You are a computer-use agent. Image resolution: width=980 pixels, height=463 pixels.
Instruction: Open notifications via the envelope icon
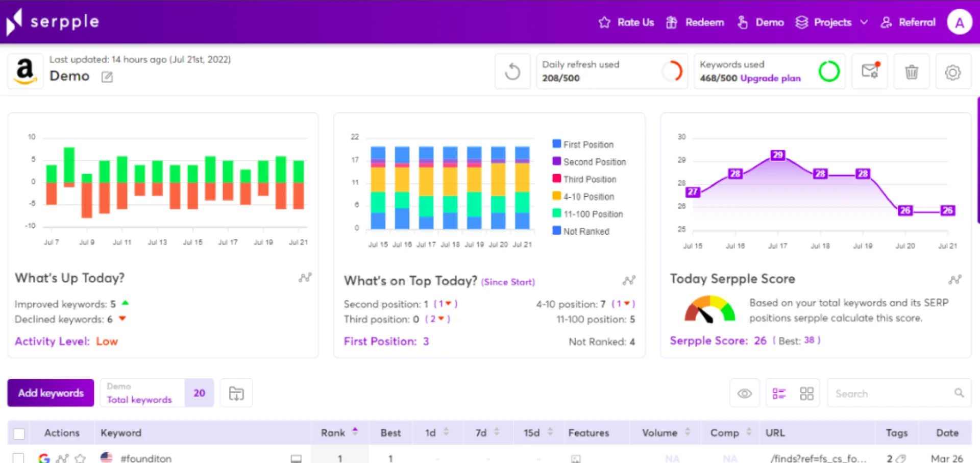(870, 71)
